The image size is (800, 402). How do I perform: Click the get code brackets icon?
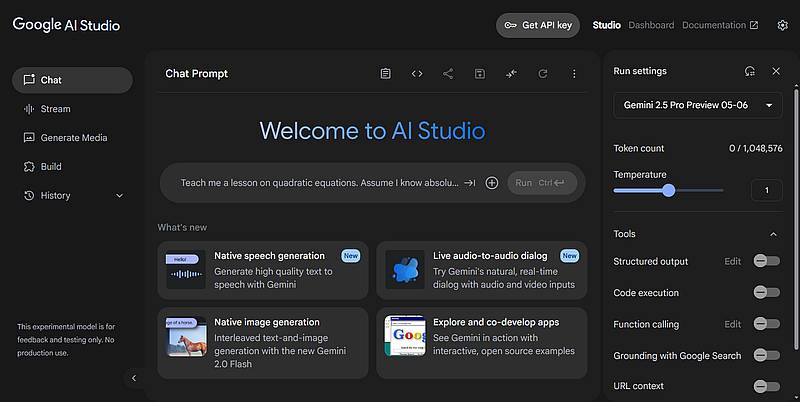tap(417, 74)
